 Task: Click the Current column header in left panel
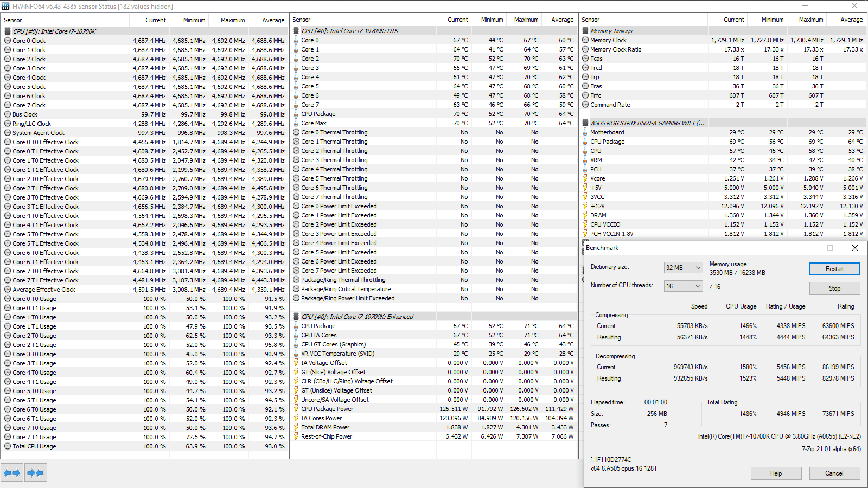[150, 20]
